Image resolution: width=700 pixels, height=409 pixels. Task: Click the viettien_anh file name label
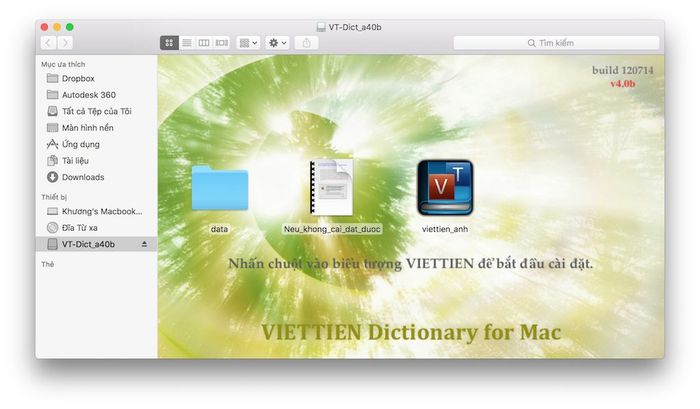445,229
